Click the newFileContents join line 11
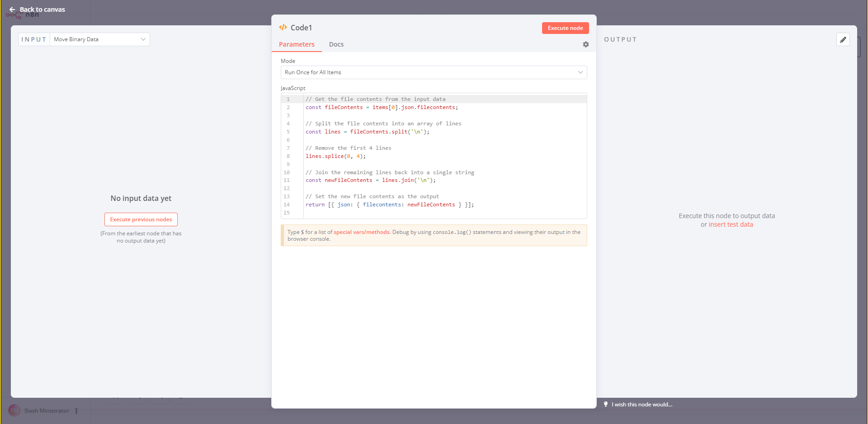Screen dimensions: 868x424 click(371, 180)
